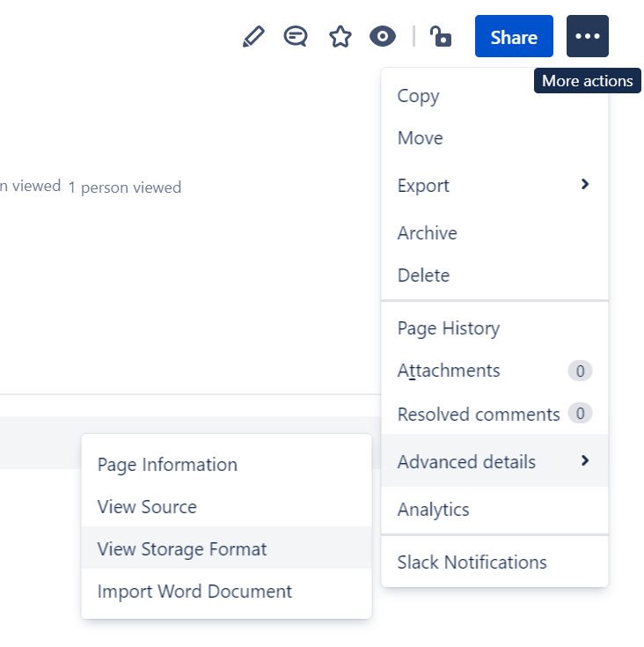The width and height of the screenshot is (644, 647).
Task: Open Page History
Action: click(x=494, y=328)
